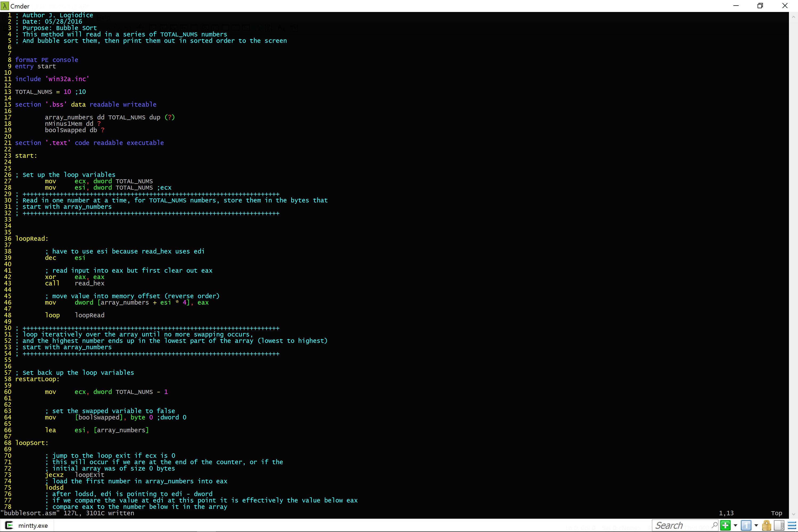Select the mintty.exe tab
The width and height of the screenshot is (798, 532).
[27, 525]
